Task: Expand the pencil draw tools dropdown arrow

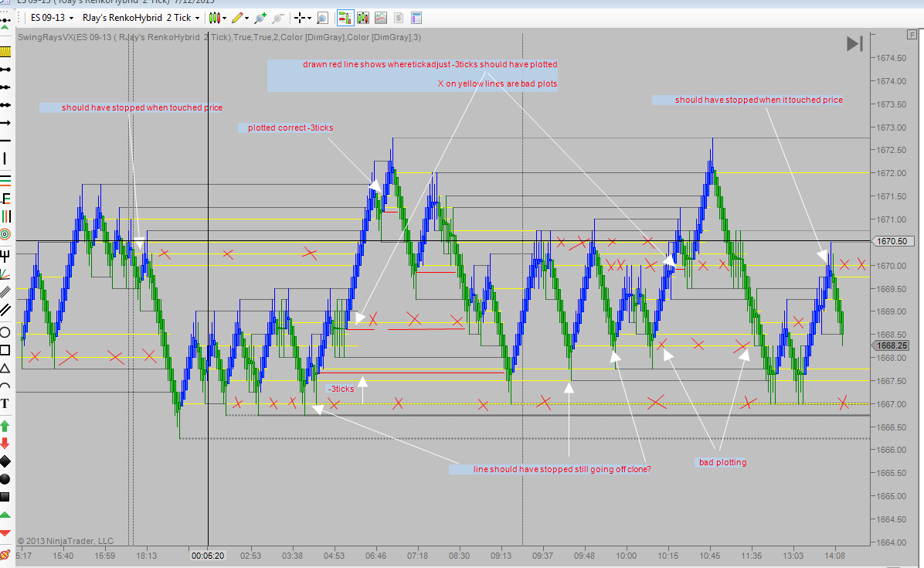Action: tap(247, 19)
